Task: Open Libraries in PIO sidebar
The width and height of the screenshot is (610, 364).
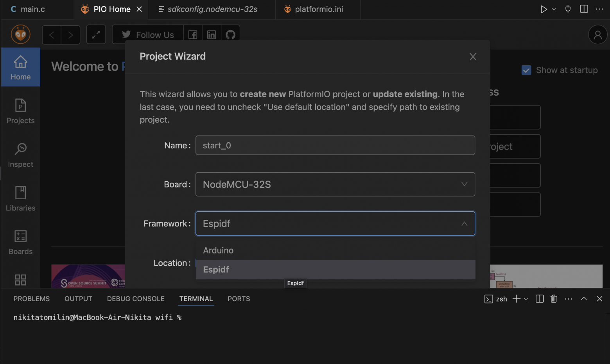Action: [21, 199]
